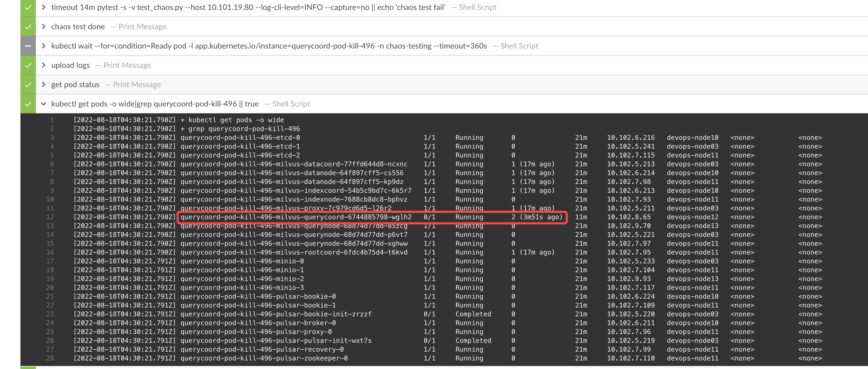Click log line number 12
The height and width of the screenshot is (369, 868).
[x=50, y=217]
